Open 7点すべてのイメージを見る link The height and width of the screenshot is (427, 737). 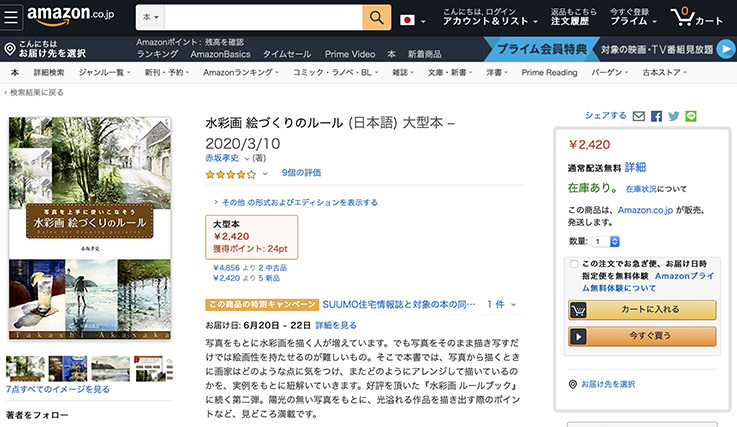[x=57, y=389]
